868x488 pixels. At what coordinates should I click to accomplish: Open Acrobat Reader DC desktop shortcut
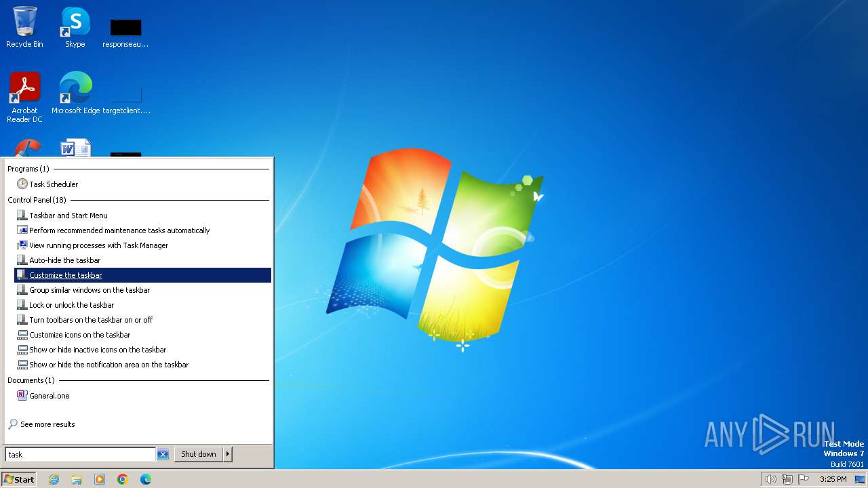[x=24, y=97]
